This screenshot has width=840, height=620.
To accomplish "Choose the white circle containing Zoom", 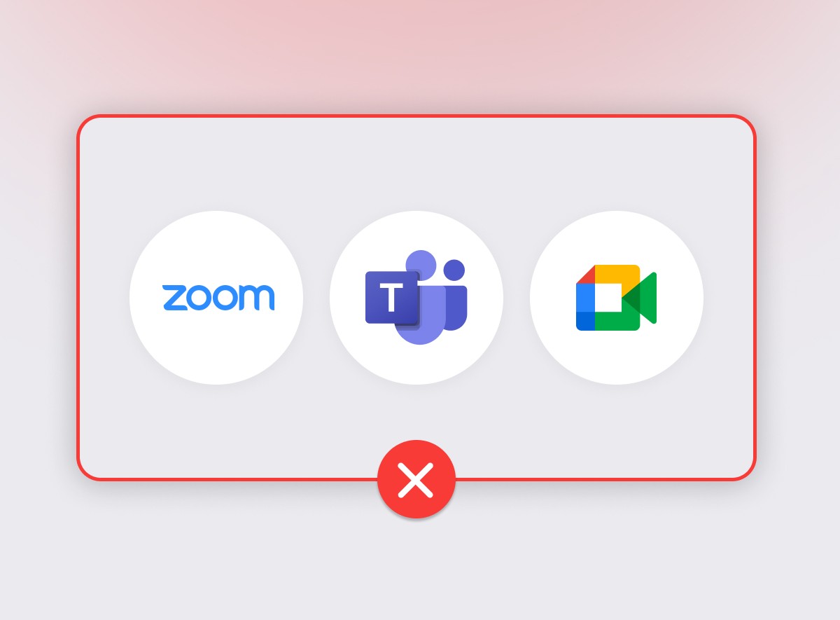I will pos(216,298).
